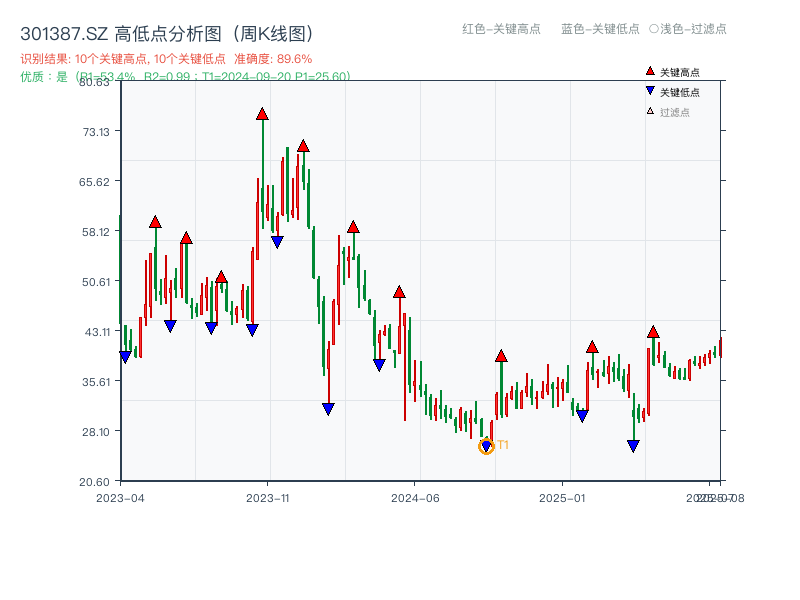
Task: Click the first blue marker at chart start
Action: (126, 355)
